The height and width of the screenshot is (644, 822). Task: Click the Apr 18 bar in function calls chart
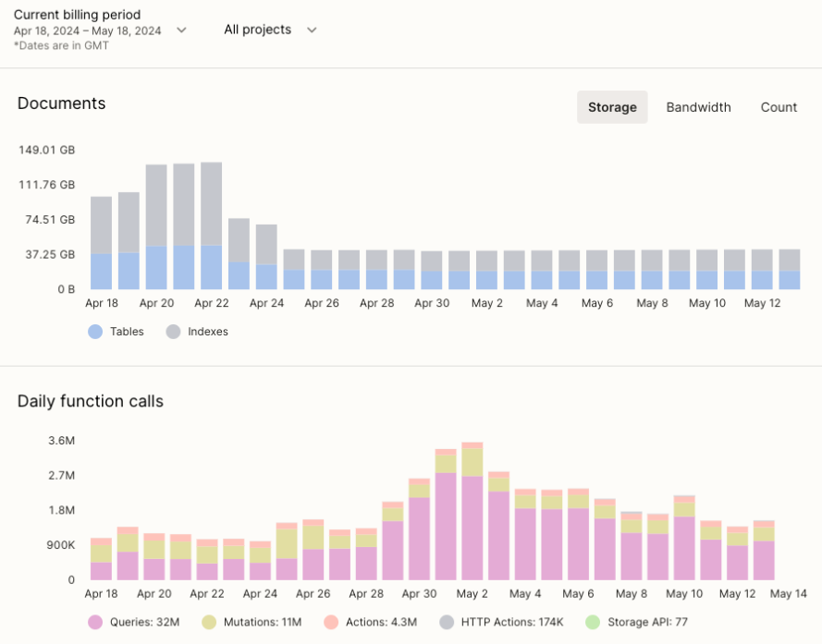click(x=101, y=559)
